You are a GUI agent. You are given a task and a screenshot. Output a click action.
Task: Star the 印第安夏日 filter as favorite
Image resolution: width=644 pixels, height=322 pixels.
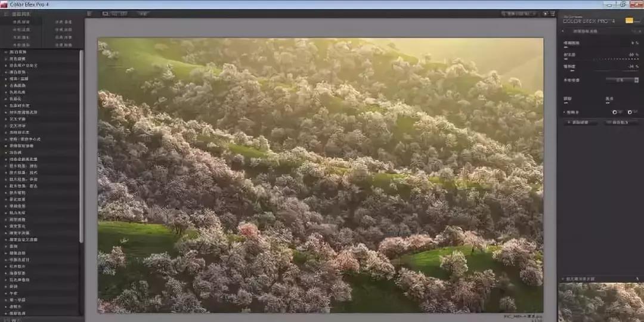pos(6,259)
